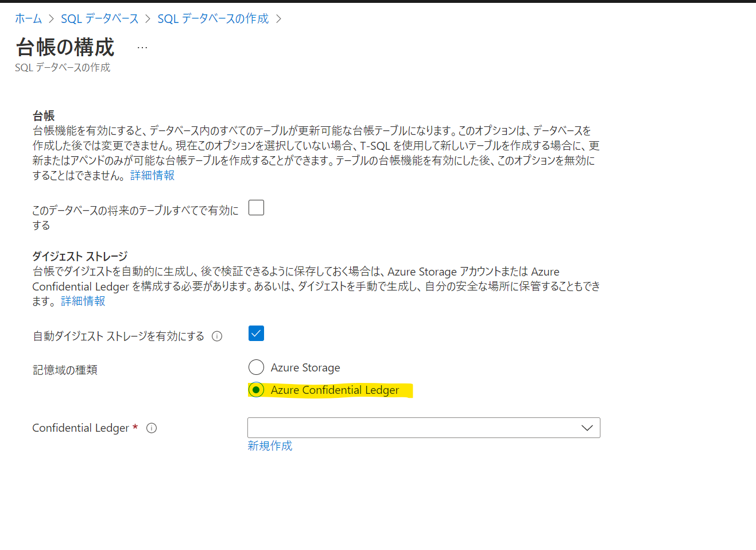
Task: Click the info icon beside Confidential Ledger
Action: click(151, 428)
